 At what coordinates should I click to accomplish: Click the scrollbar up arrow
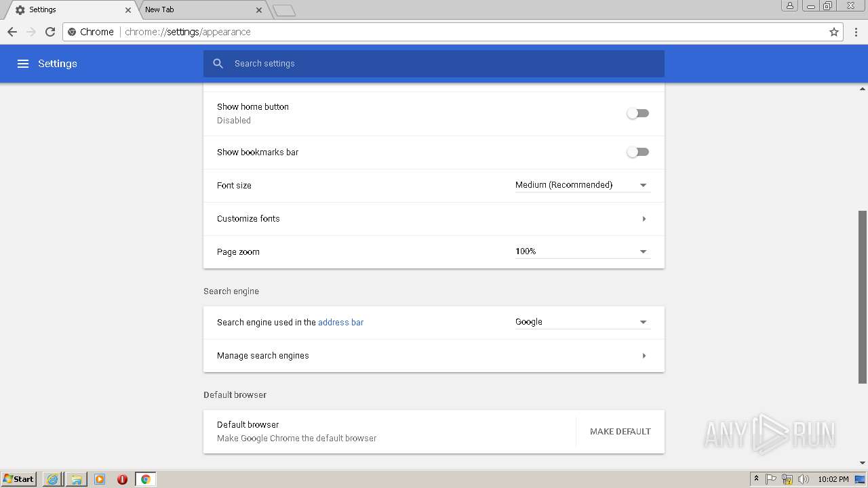pos(863,88)
